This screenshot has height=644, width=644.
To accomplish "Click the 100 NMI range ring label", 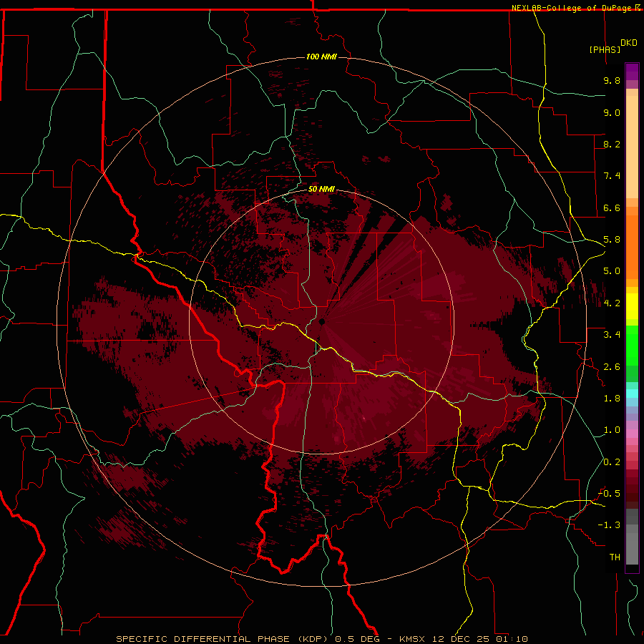I will [x=321, y=57].
